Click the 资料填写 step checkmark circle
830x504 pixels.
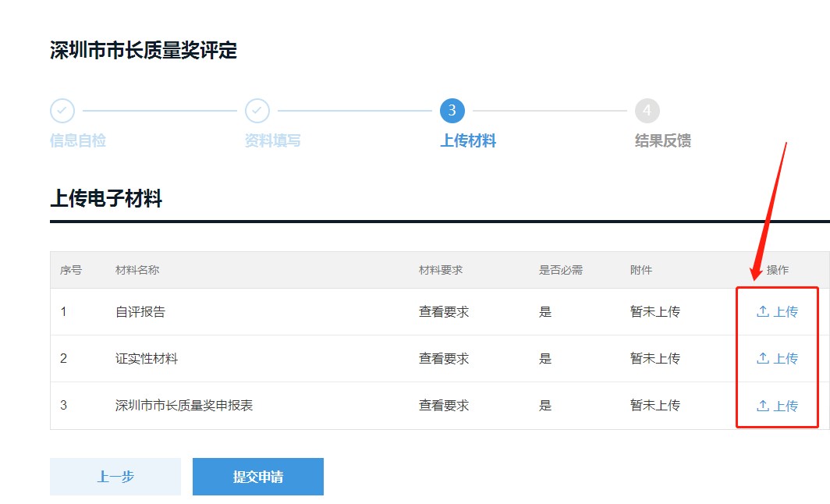point(257,111)
